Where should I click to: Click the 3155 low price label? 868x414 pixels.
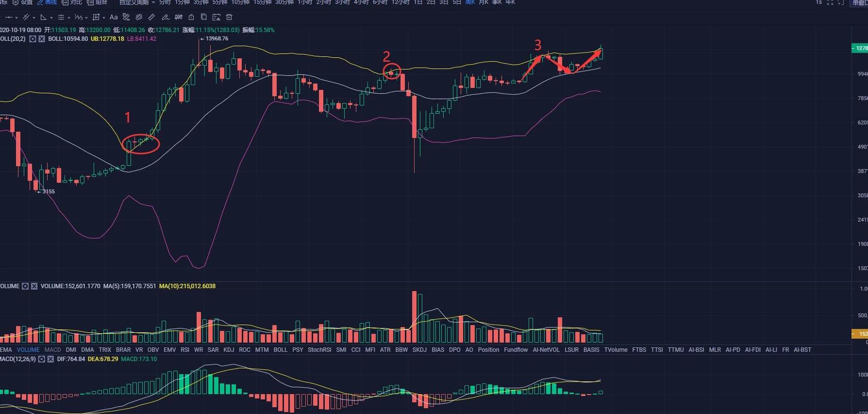coord(46,191)
